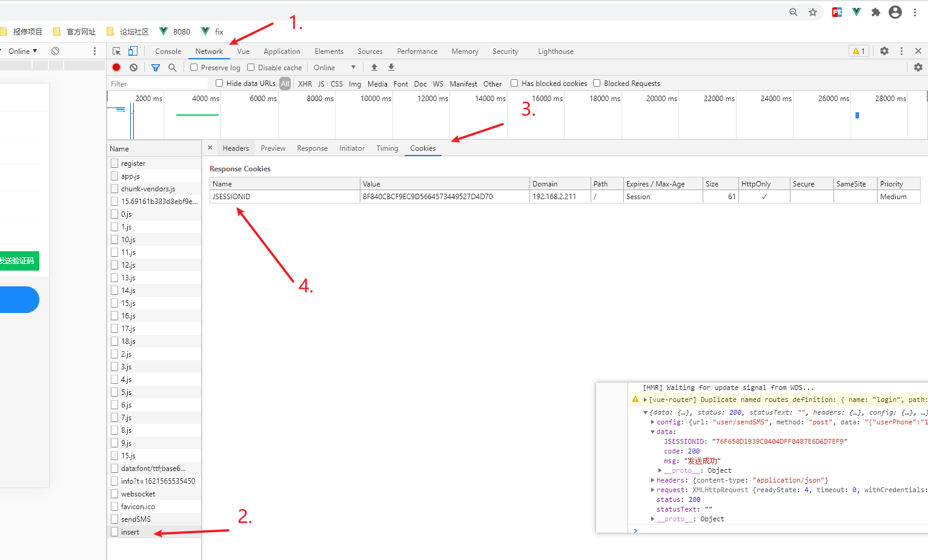Collapse the data object in console
The height and width of the screenshot is (560, 928).
[x=652, y=432]
